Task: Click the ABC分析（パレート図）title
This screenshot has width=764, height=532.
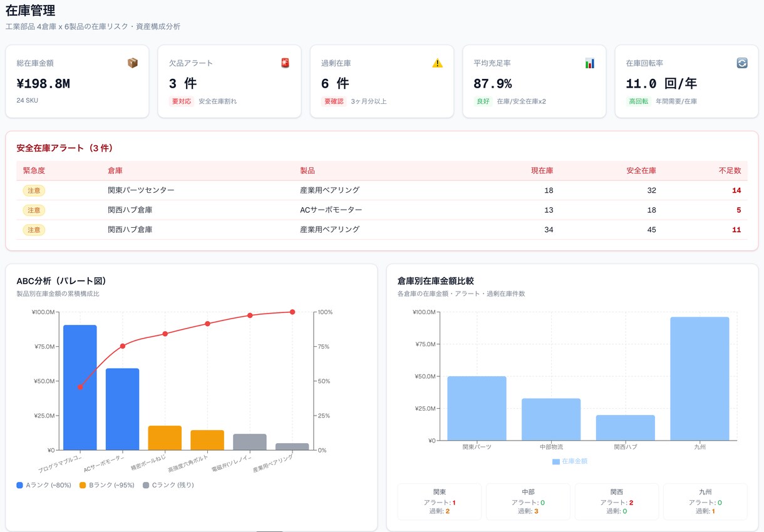Action: click(x=61, y=281)
